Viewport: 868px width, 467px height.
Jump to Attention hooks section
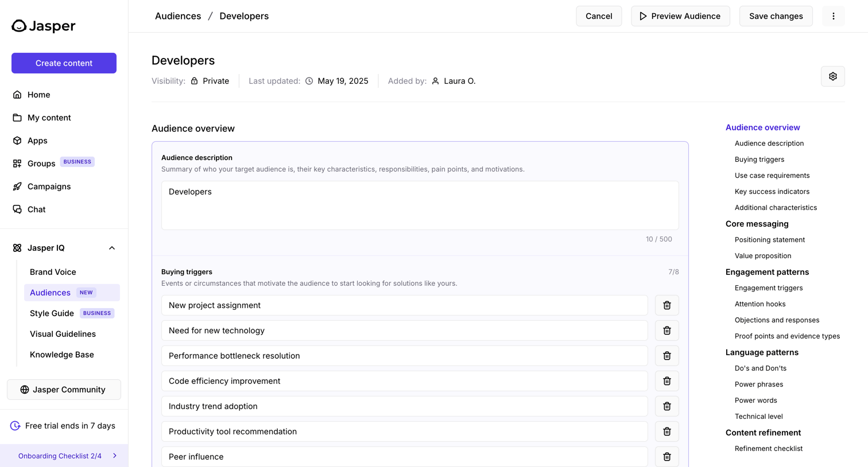pyautogui.click(x=760, y=304)
